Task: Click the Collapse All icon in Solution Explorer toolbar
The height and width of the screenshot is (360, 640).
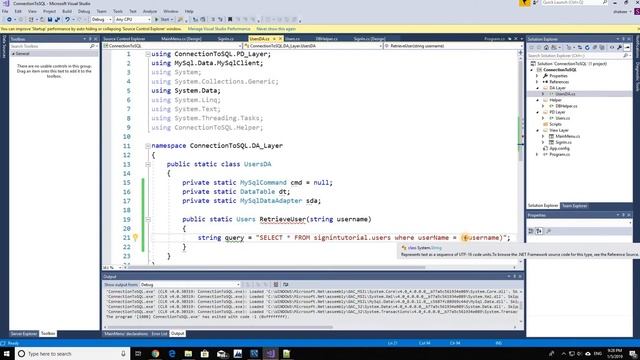Action: pos(595,48)
